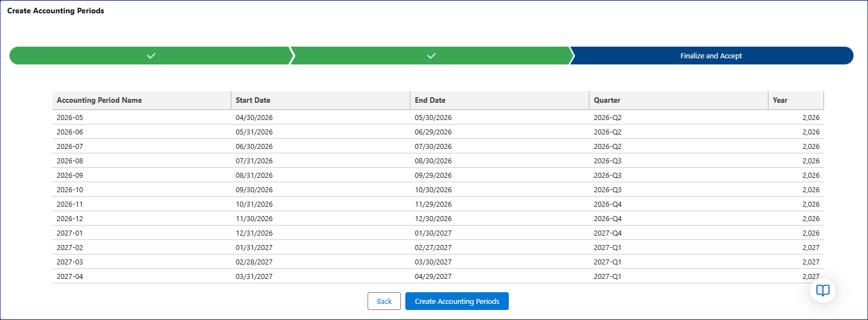
Task: Click the 02/27/2027 end date cell
Action: pyautogui.click(x=433, y=248)
